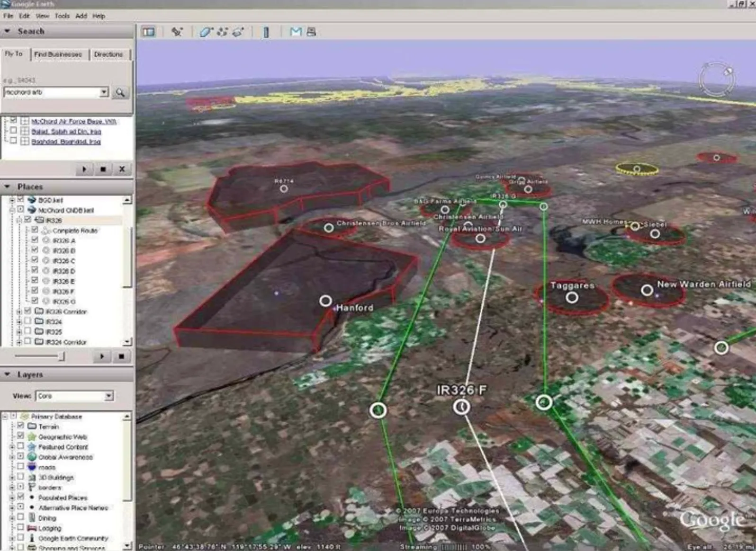Stop the Places tour playback
The width and height of the screenshot is (756, 551).
[x=121, y=356]
